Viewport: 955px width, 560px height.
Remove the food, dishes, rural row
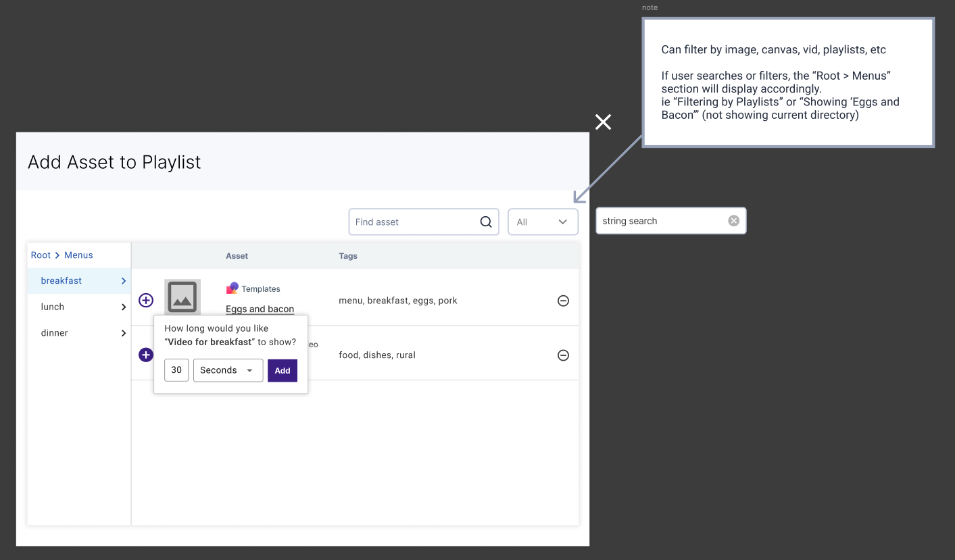(563, 355)
